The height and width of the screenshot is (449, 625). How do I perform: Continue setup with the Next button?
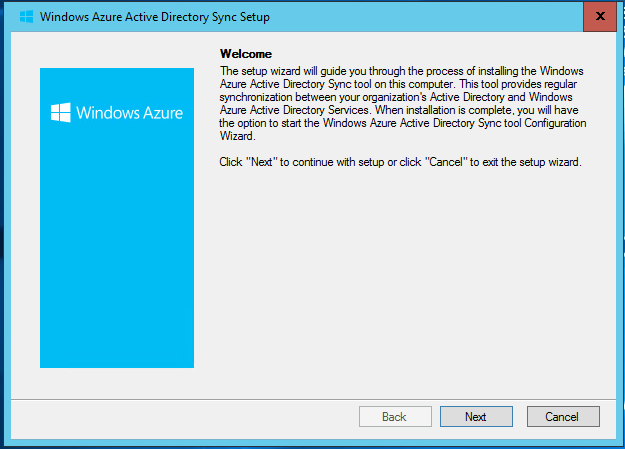pos(476,417)
